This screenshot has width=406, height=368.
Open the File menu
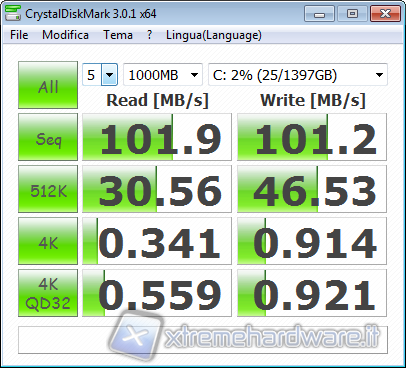[19, 35]
